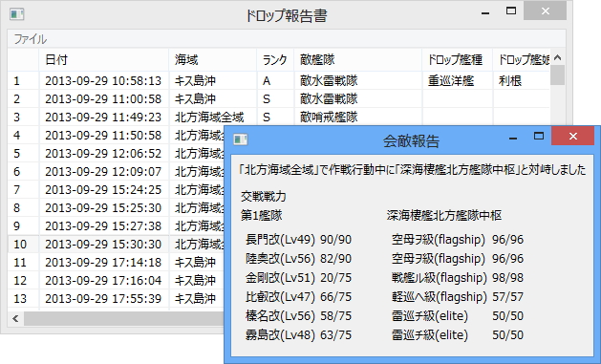Viewport: 601px width, 364px height.
Task: Click 敵哨戒艦隊 cell in row 3
Action: click(x=358, y=118)
